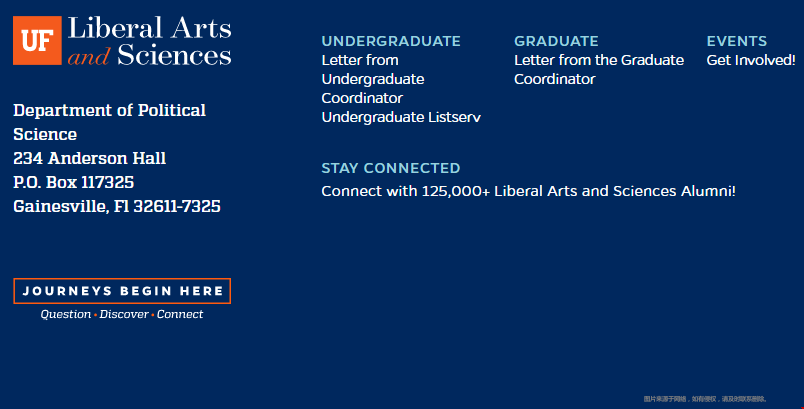Select the EVENTS section heading
Screen dimensions: 804x409
click(x=737, y=41)
